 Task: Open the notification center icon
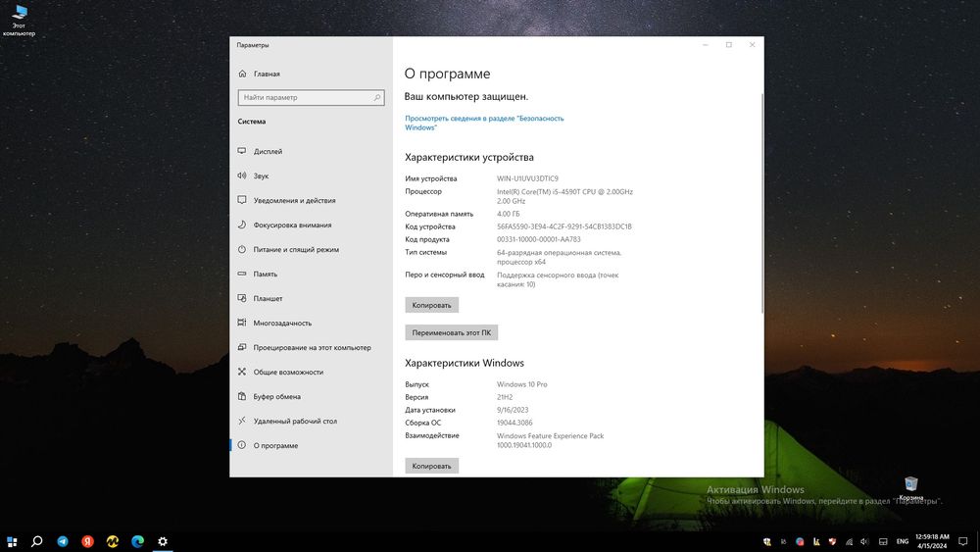pos(963,541)
